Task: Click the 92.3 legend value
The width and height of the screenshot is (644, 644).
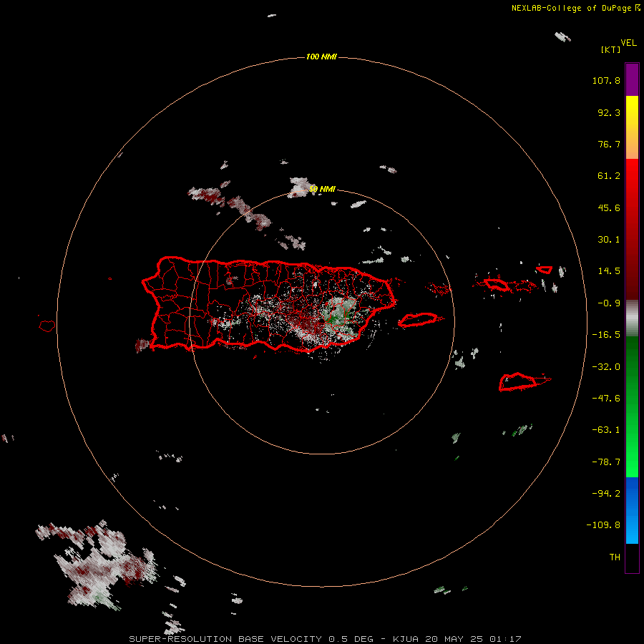Action: (609, 112)
